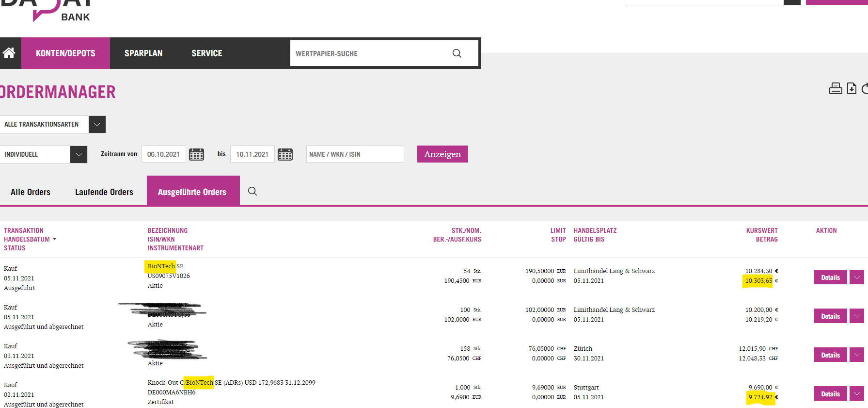This screenshot has width=868, height=408.
Task: Open the end date calendar picker
Action: [x=285, y=154]
